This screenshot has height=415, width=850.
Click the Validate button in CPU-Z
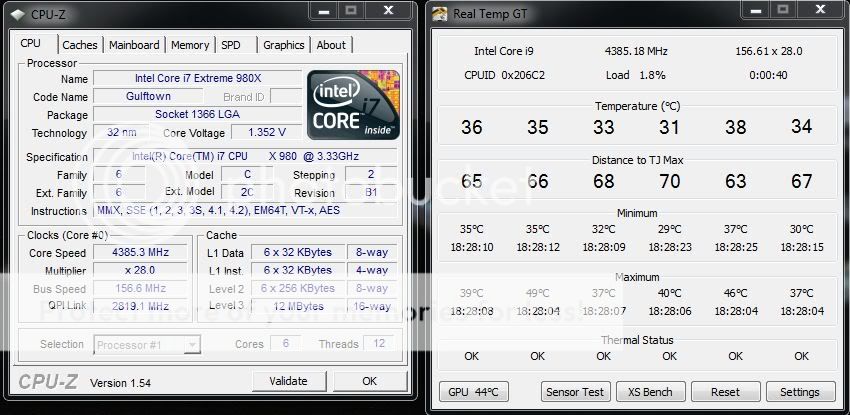(288, 381)
